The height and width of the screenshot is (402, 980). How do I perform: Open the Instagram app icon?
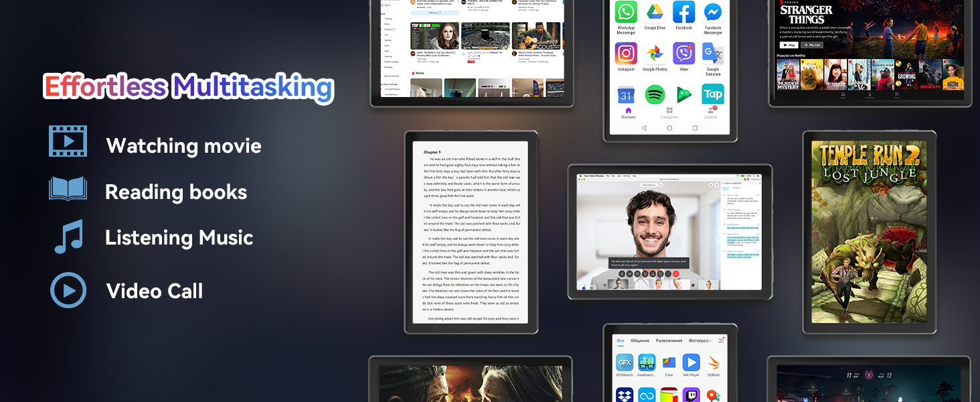626,54
